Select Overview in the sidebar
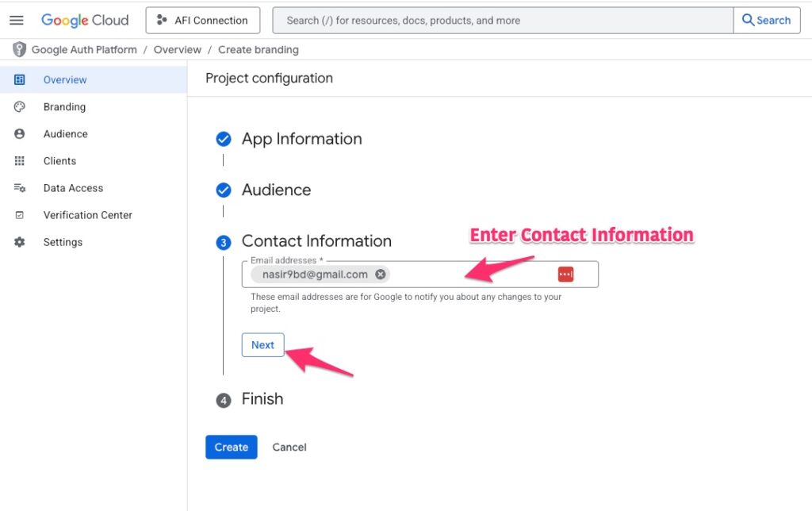 pos(65,80)
